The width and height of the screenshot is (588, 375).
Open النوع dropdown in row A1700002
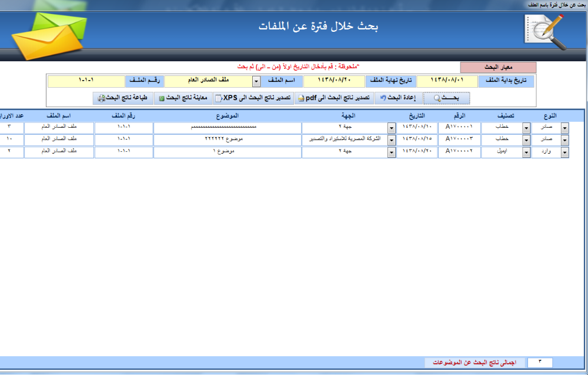pos(564,152)
